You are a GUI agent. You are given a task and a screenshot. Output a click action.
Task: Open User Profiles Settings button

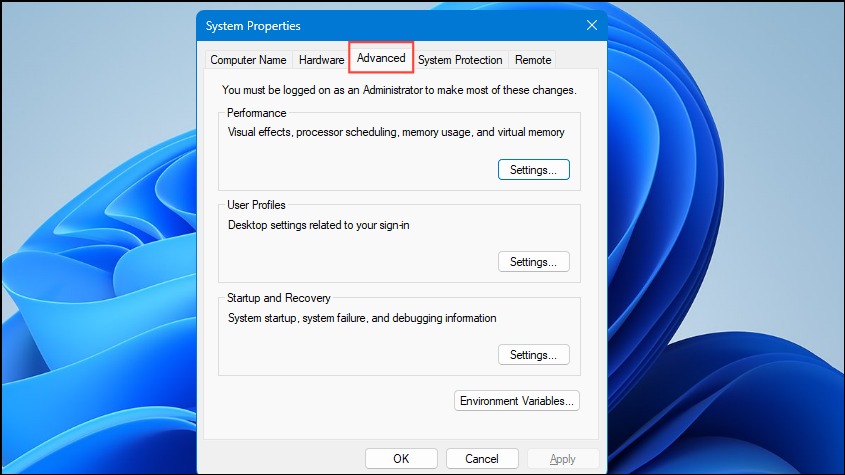point(534,262)
